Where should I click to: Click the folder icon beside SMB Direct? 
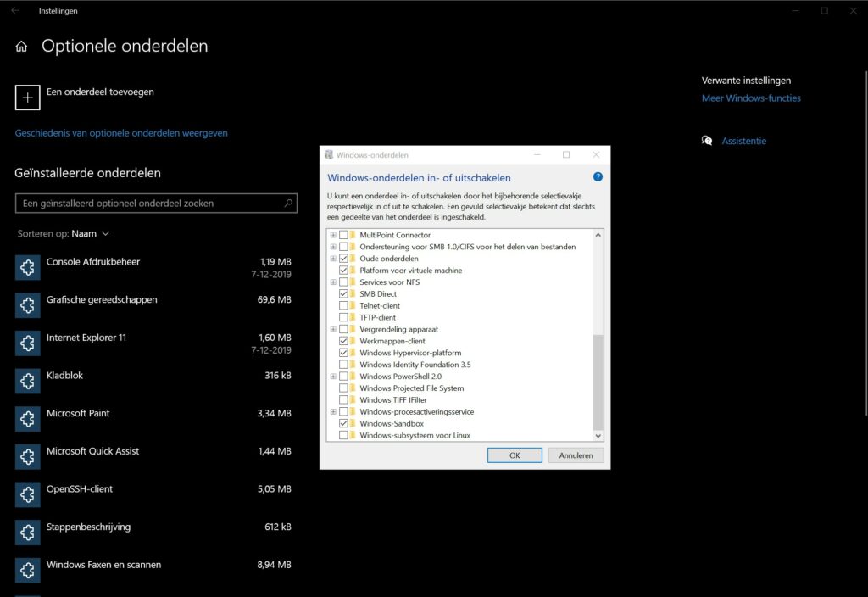(353, 294)
